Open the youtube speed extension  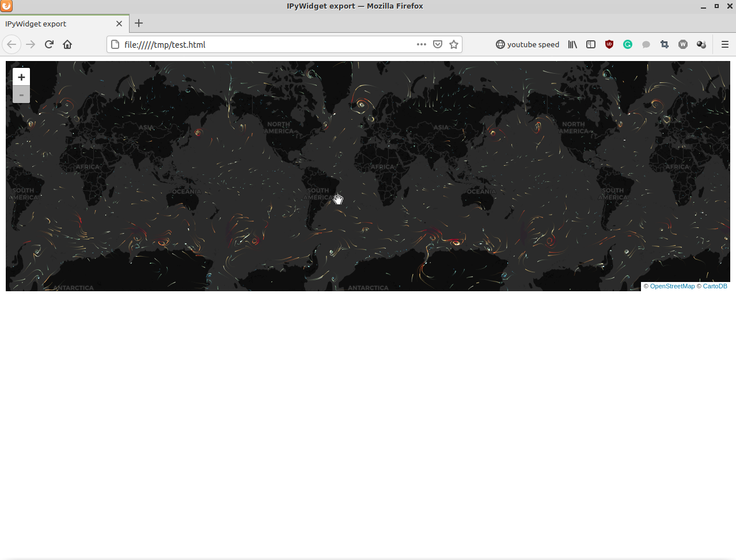pos(526,44)
